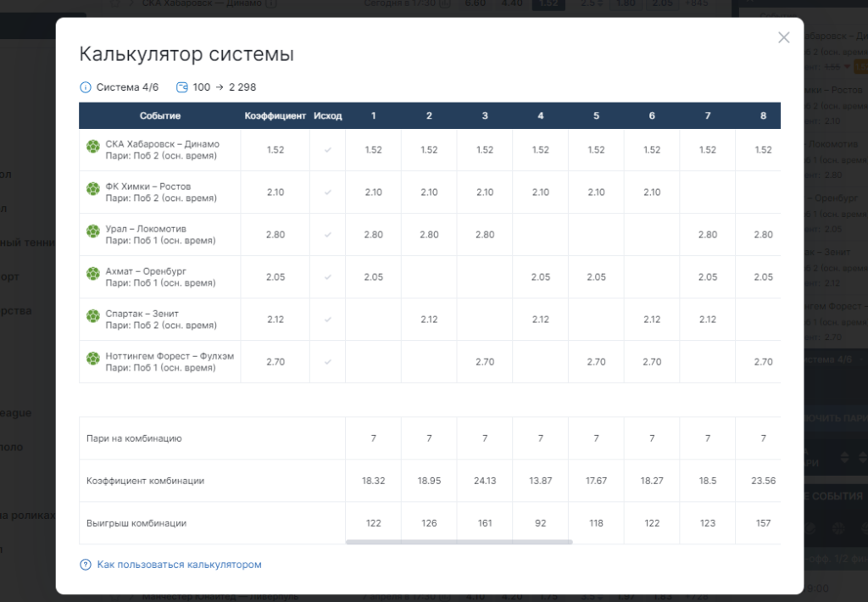Click football icon for ФК Химки – Ростов
The height and width of the screenshot is (602, 868).
tap(93, 189)
